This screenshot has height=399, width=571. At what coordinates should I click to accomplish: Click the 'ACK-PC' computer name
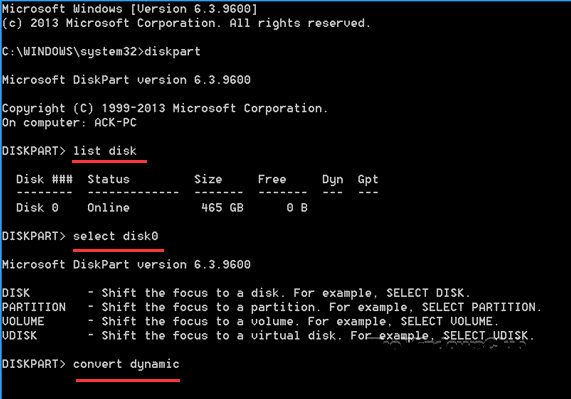(115, 123)
